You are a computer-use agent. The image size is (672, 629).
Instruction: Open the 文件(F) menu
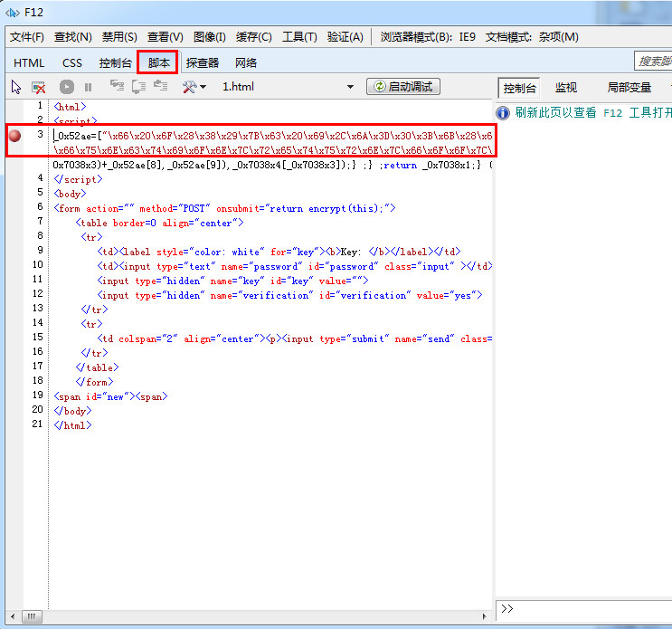(x=26, y=37)
